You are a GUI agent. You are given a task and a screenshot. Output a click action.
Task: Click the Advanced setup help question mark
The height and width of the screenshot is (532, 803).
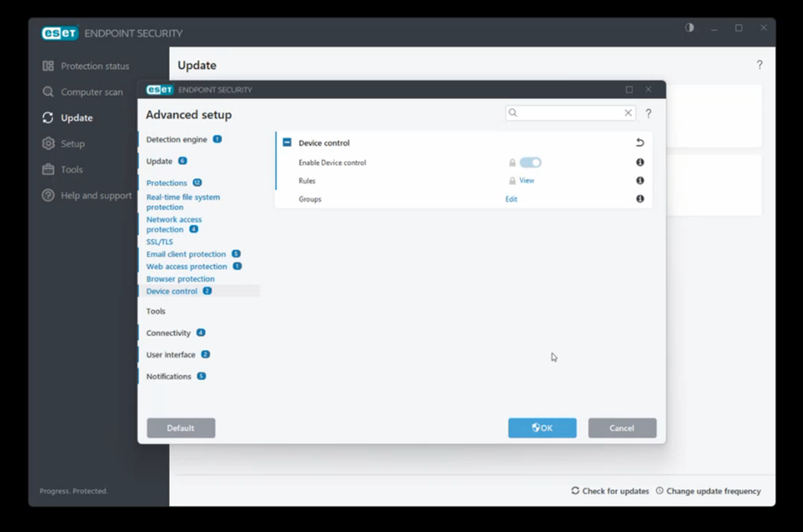click(x=648, y=114)
